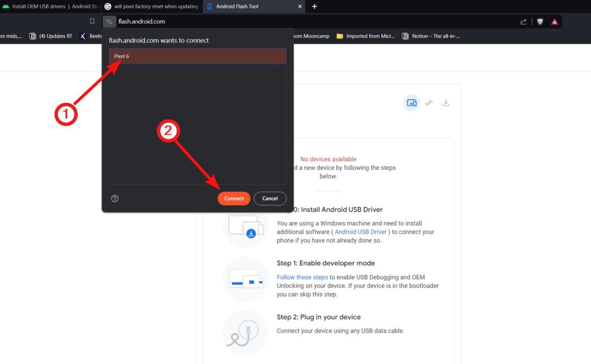Click the orange Connect button
Image resolution: width=591 pixels, height=364 pixels.
(x=234, y=199)
